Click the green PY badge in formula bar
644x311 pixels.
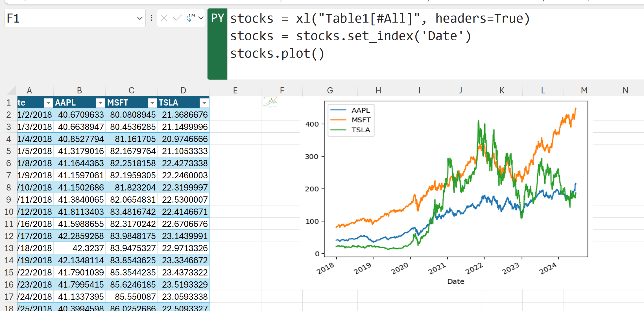[x=217, y=18]
